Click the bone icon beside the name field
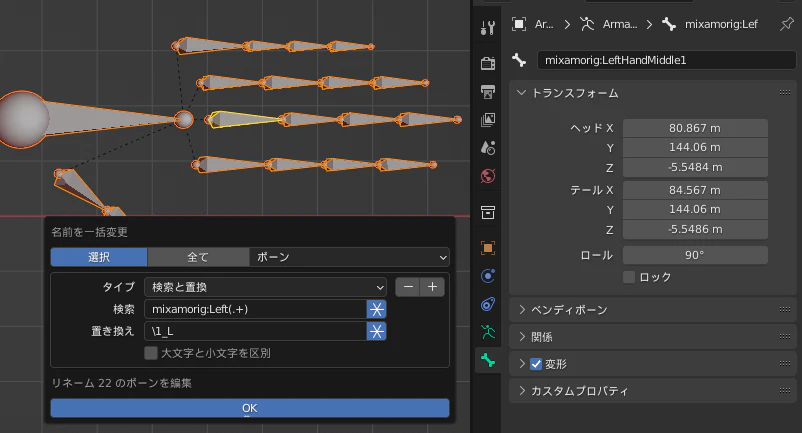This screenshot has height=433, width=802. (x=519, y=60)
